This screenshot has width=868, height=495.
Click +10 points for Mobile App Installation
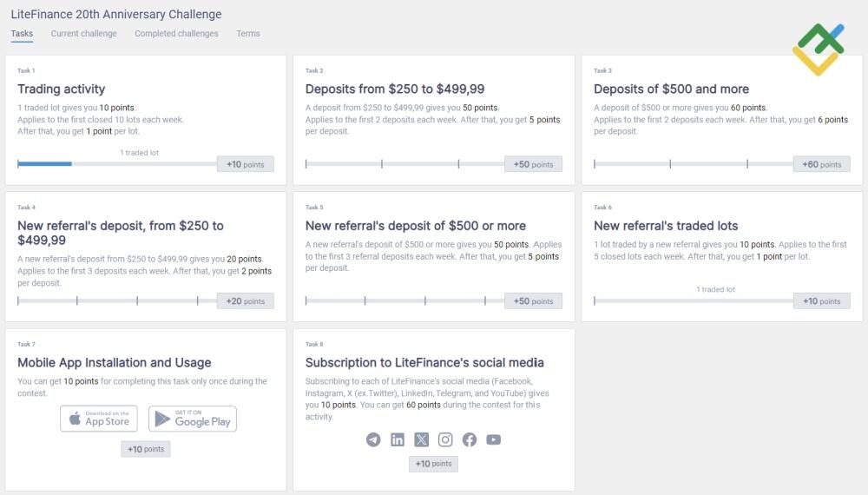pos(146,449)
